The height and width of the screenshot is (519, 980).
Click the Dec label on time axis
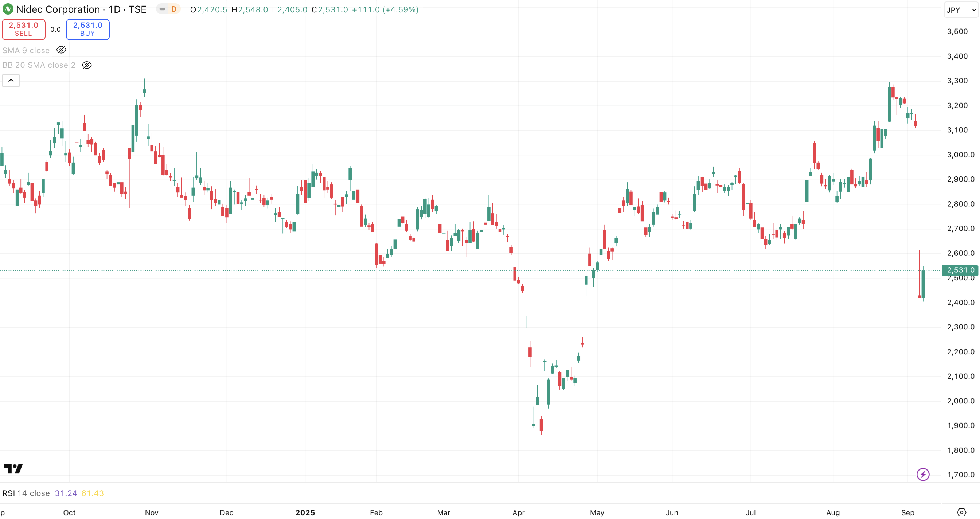pos(226,512)
